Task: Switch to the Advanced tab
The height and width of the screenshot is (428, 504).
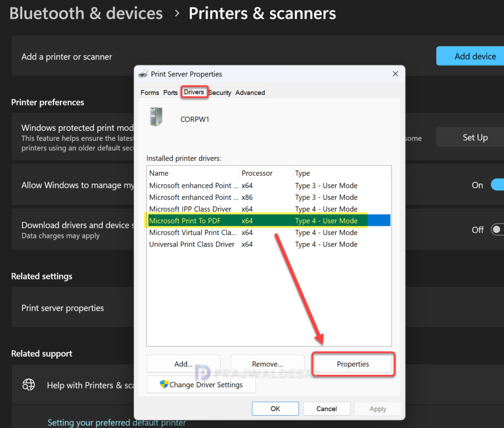Action: (x=250, y=92)
